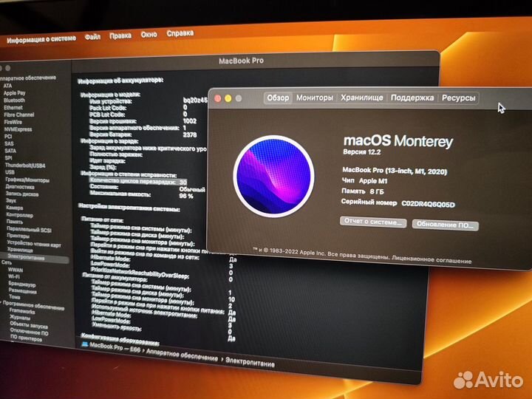Image resolution: width=532 pixels, height=399 pixels.
Task: Switch to the Хранилище tab
Action: coord(361,98)
